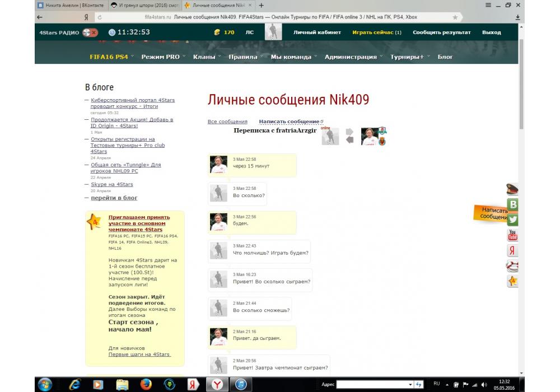
Task: Click the VKontakte side icon
Action: point(512,204)
